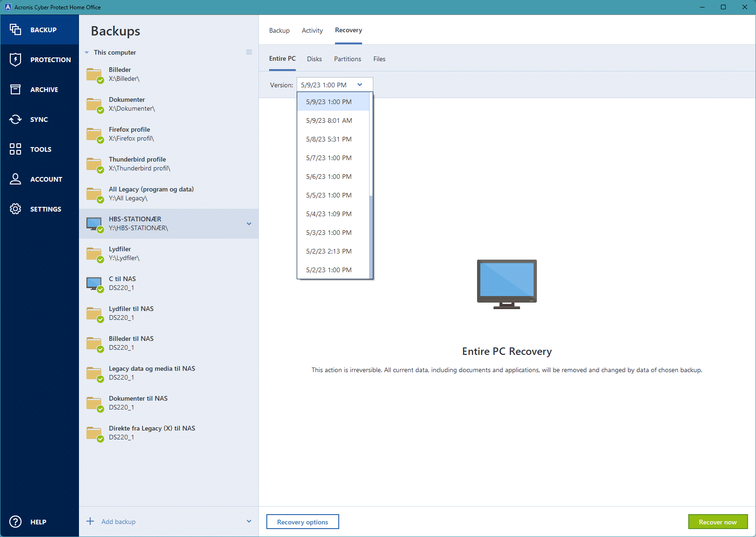756x537 pixels.
Task: Select the Files recovery tab
Action: coord(379,59)
